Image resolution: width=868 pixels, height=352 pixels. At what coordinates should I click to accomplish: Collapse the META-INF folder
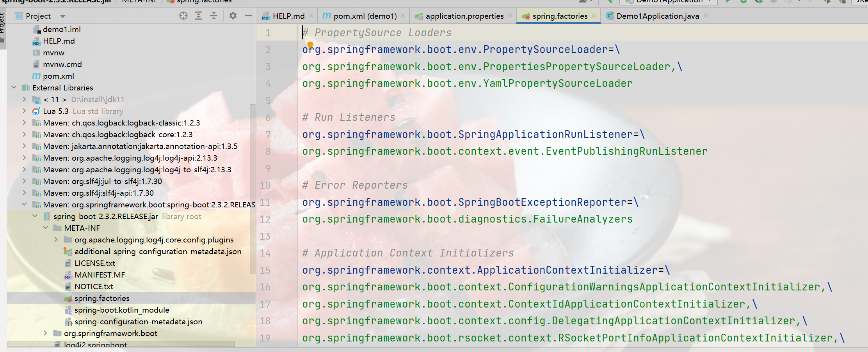pos(45,228)
